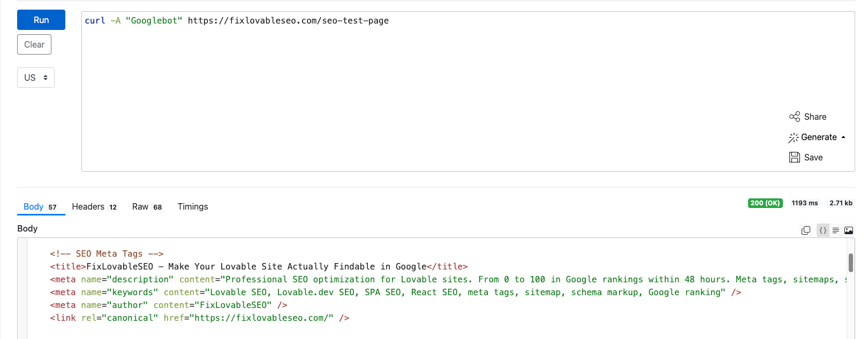This screenshot has height=339, width=868.
Task: Click the 1193 ms response time badge
Action: pyautogui.click(x=805, y=203)
